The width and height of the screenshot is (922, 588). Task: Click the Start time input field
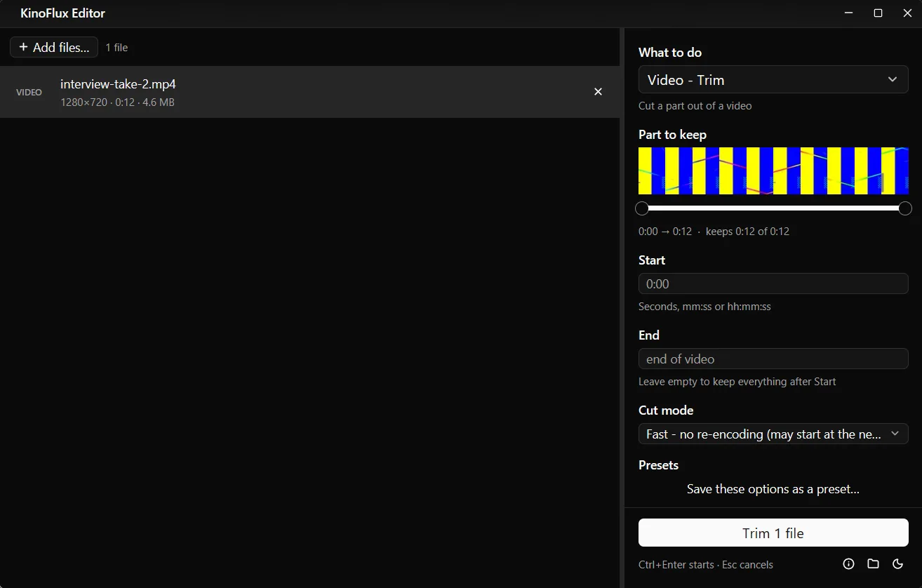tap(773, 283)
